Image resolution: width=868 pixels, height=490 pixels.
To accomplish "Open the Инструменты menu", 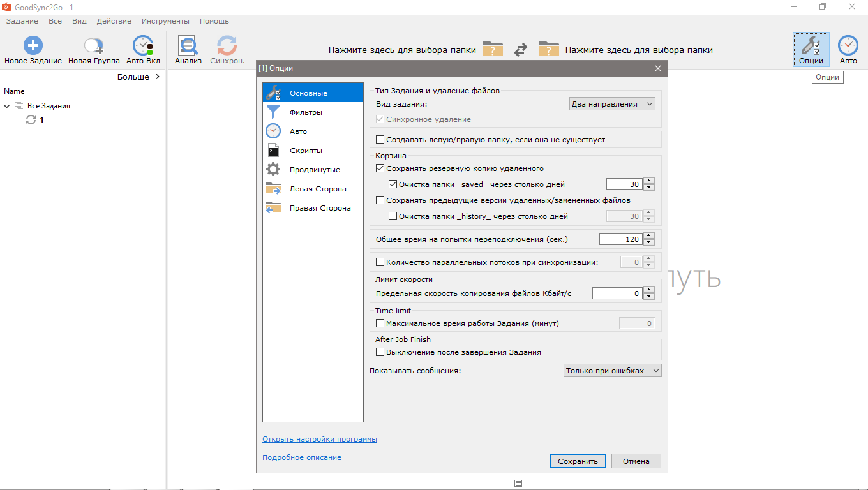I will [x=165, y=21].
